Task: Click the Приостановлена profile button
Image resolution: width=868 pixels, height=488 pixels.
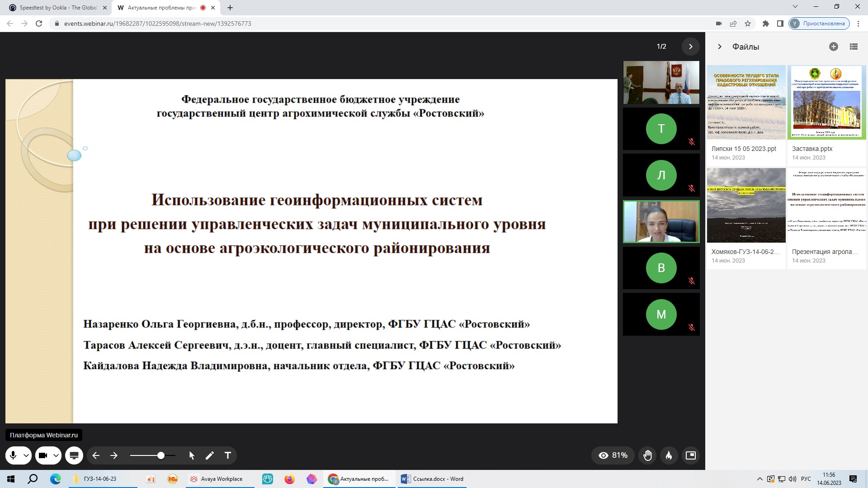Action: tap(819, 23)
